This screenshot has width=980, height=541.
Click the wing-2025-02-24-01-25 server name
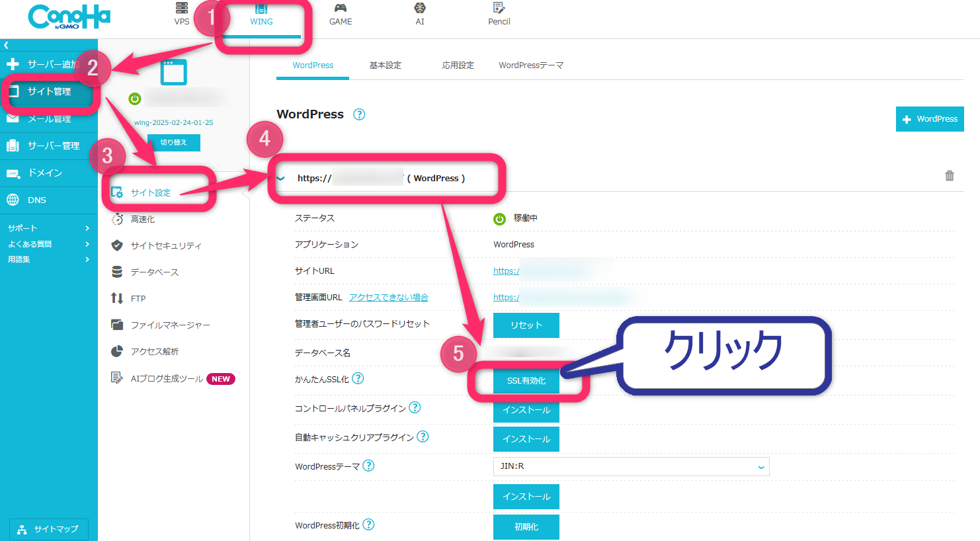click(x=173, y=122)
